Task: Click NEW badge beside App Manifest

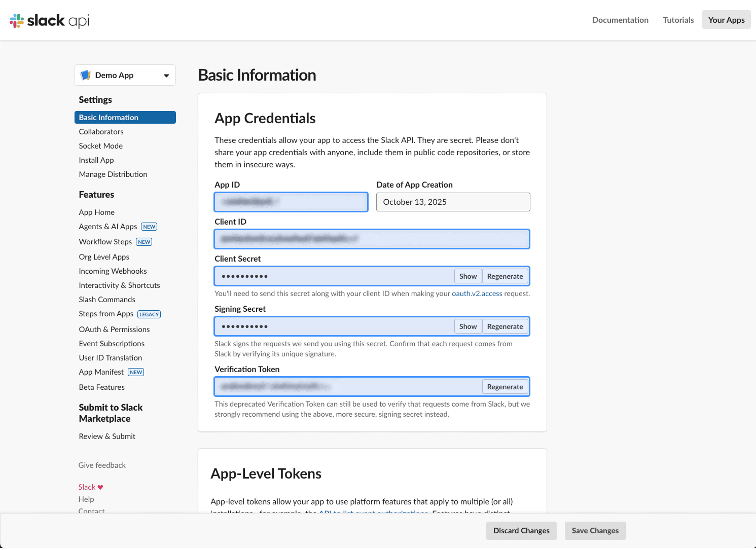Action: 136,372
